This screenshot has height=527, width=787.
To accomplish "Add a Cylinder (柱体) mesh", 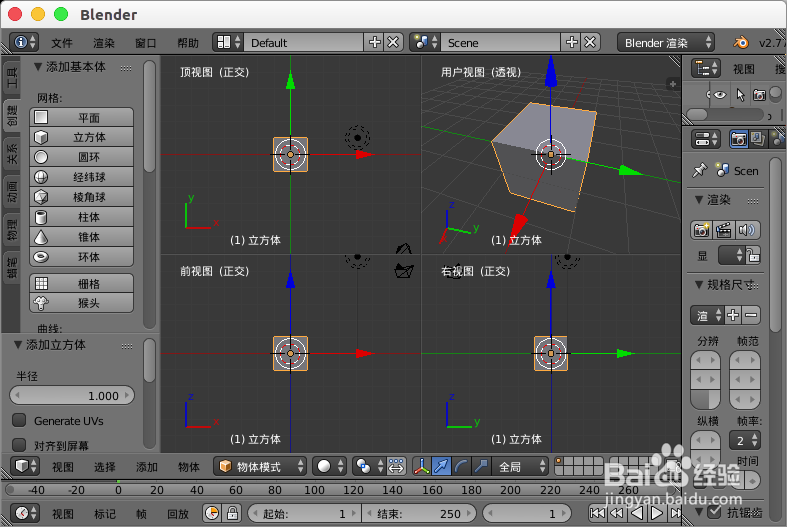I will coord(82,217).
